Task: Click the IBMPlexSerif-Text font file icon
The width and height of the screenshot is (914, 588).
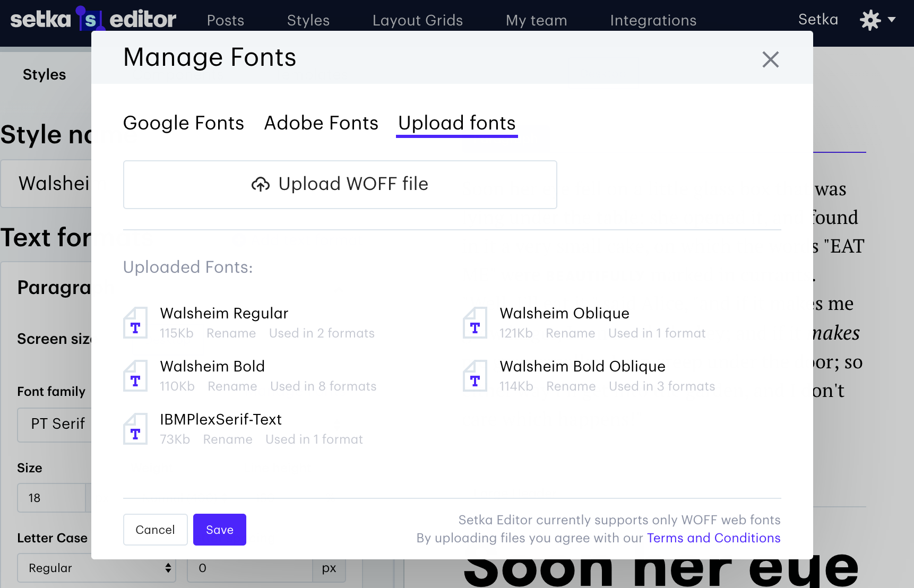Action: point(135,429)
